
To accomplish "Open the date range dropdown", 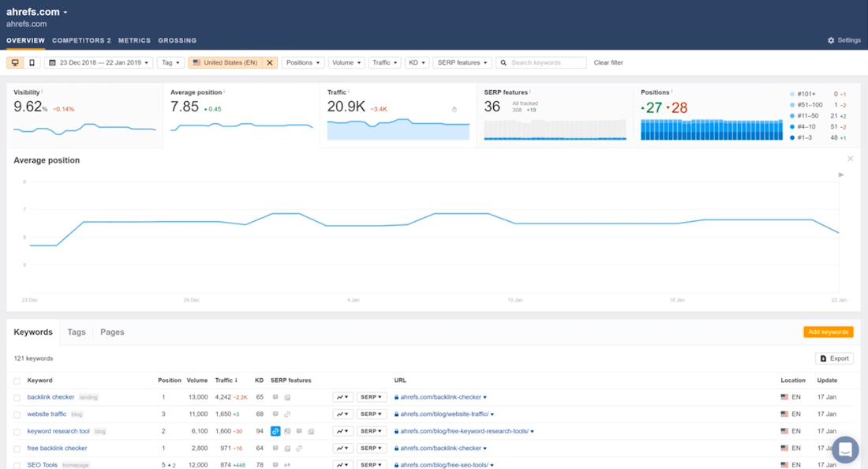I will (99, 62).
